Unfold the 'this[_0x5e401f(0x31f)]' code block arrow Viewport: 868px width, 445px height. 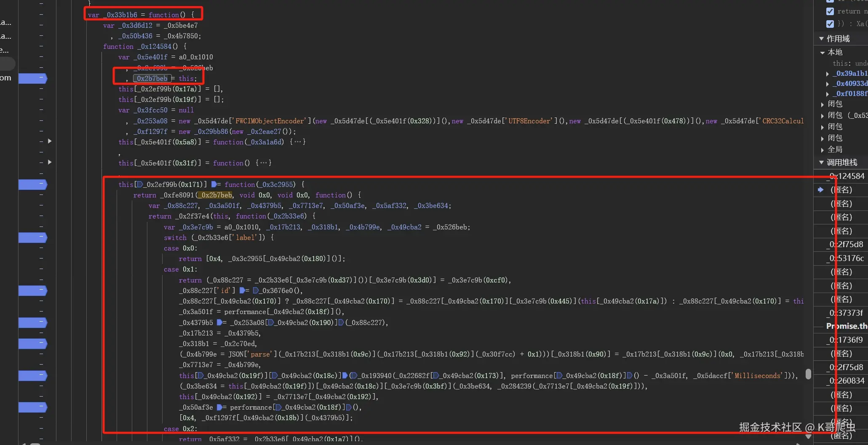[x=50, y=162]
